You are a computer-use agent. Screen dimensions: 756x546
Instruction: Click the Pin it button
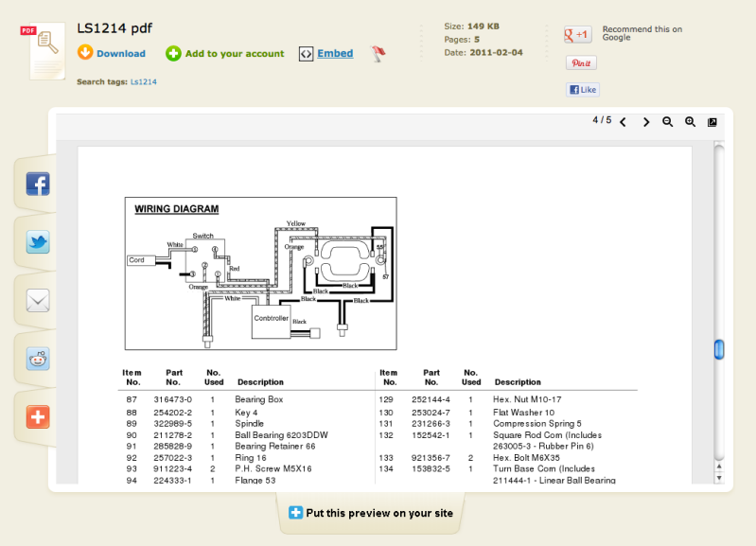[x=581, y=62]
